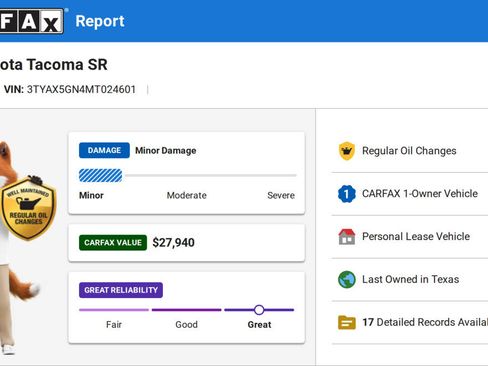The width and height of the screenshot is (488, 366).
Task: Open the CARFAX 1-Owner Vehicle entry
Action: point(410,194)
